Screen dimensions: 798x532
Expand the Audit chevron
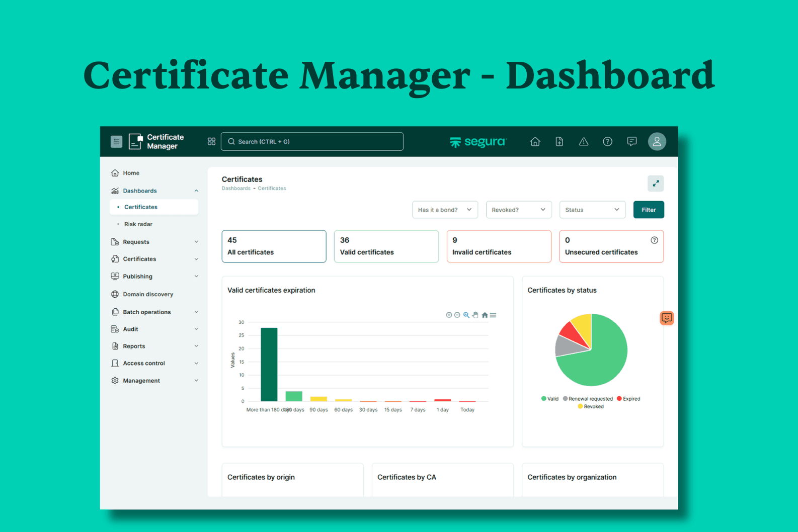[x=196, y=329]
